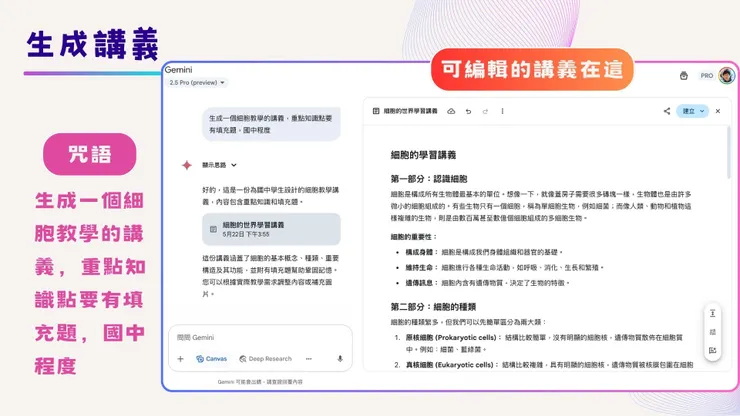740x416 pixels.
Task: Click the document icon beside canvas title
Action: (x=376, y=111)
